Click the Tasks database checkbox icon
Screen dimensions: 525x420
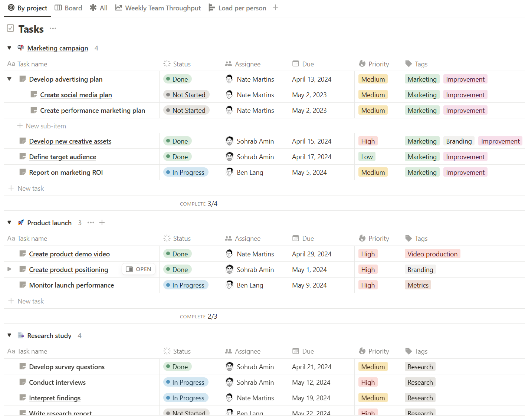10,28
